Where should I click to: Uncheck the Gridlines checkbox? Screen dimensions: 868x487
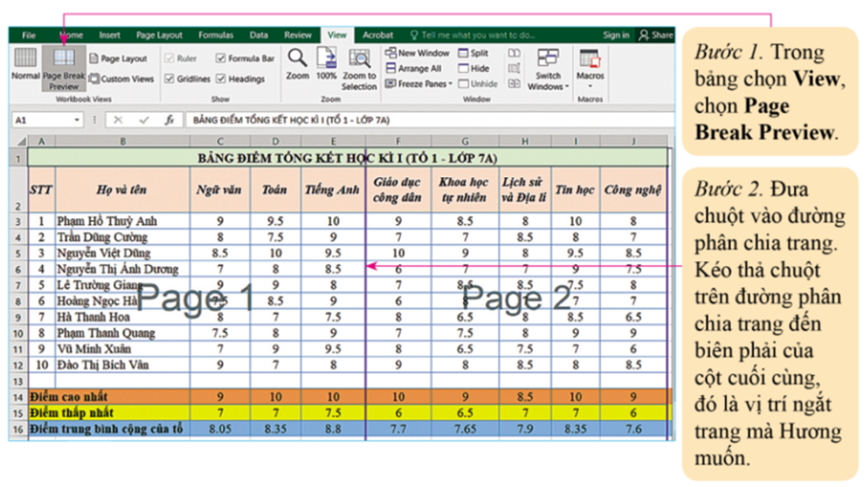(170, 79)
